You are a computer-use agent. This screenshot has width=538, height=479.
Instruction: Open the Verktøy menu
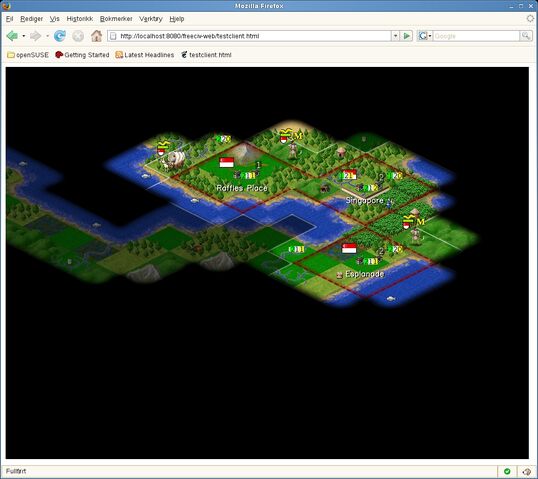pyautogui.click(x=151, y=19)
